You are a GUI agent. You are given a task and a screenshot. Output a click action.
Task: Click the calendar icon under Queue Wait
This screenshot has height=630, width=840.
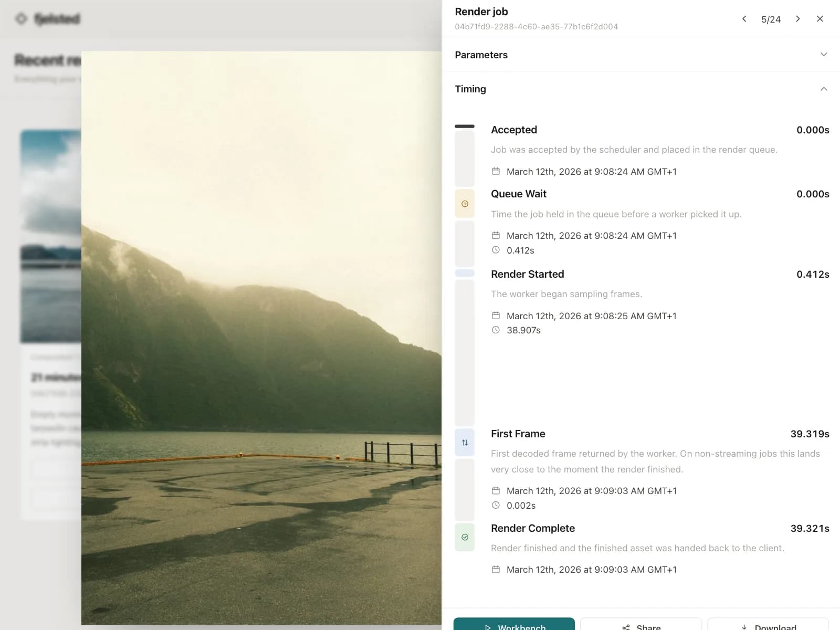pos(496,235)
